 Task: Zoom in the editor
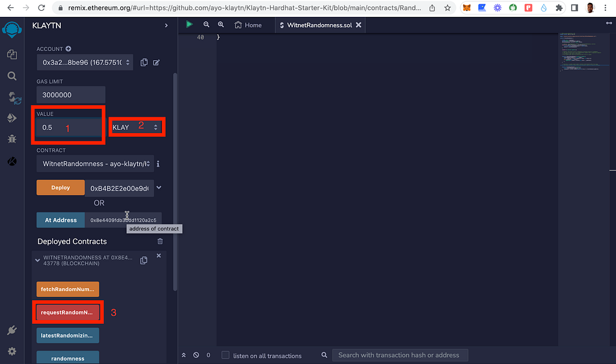[x=221, y=25]
